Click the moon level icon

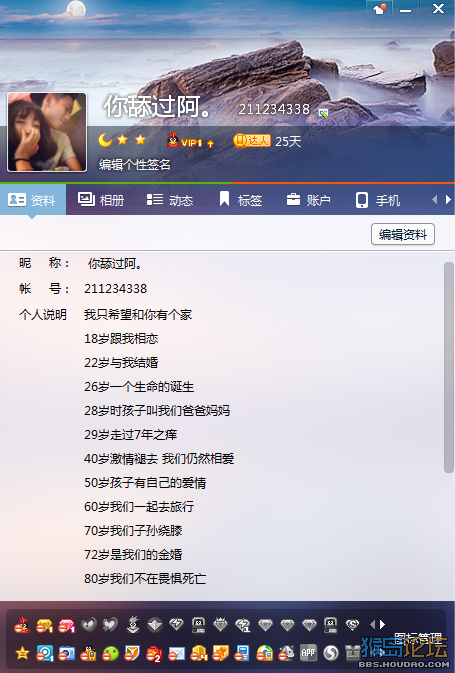pos(105,140)
